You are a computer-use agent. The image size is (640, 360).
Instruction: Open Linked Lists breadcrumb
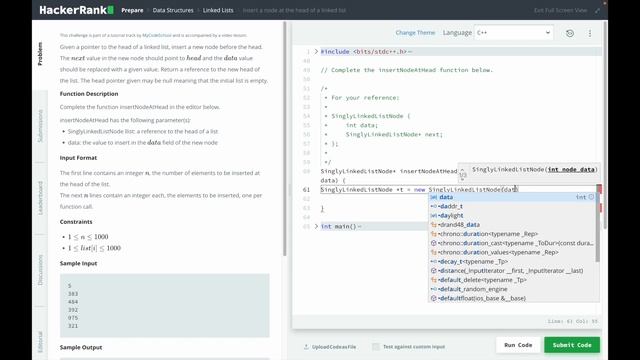tap(218, 10)
